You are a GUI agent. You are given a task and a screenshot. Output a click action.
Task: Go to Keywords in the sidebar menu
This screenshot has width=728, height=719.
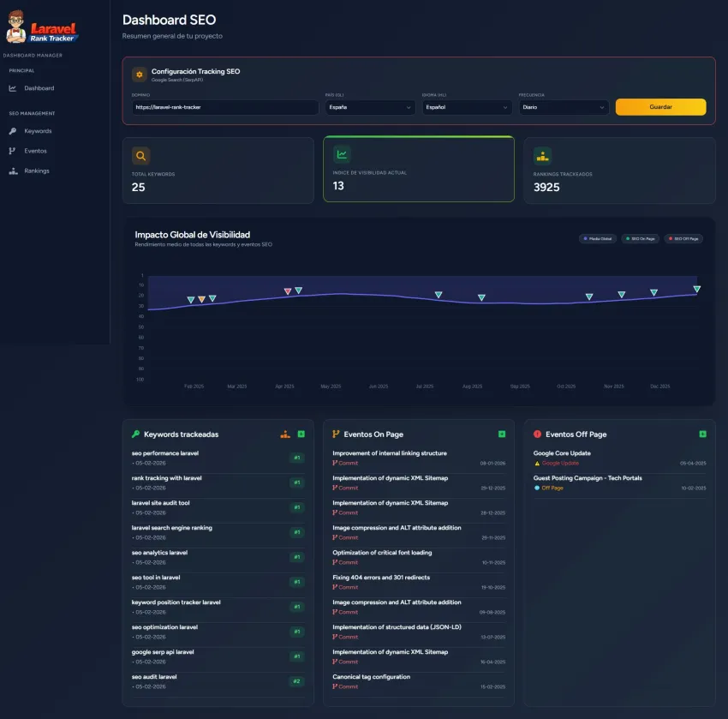pyautogui.click(x=38, y=131)
